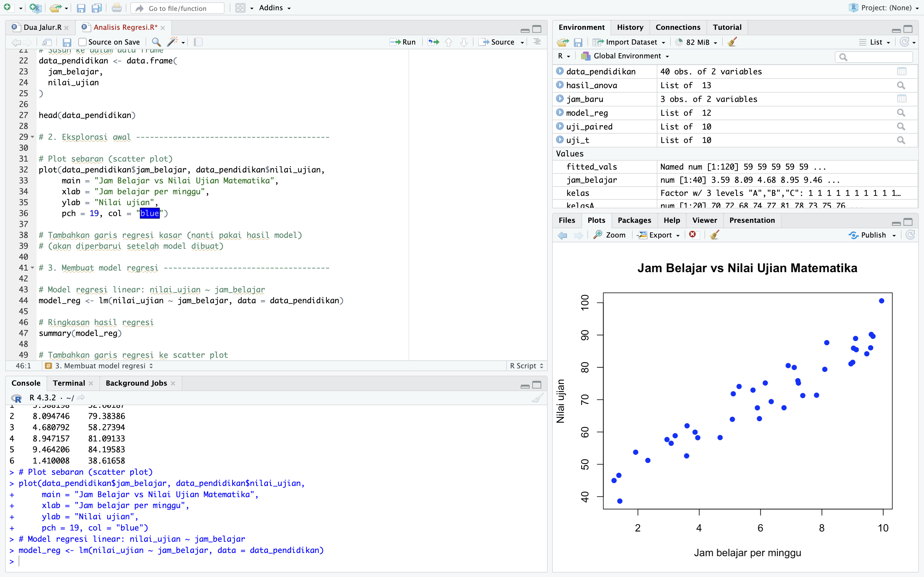Viewport: 924px width, 577px height.
Task: Open the Export plot dropdown
Action: pyautogui.click(x=660, y=235)
